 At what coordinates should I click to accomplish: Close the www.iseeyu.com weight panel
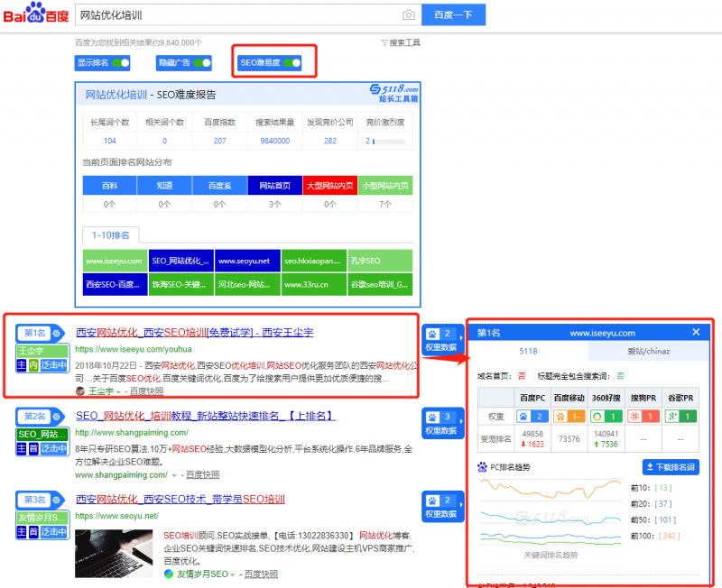[696, 332]
